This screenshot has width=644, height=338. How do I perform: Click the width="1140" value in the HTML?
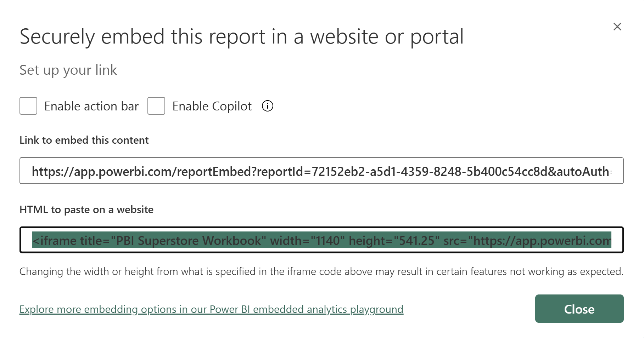click(x=307, y=241)
